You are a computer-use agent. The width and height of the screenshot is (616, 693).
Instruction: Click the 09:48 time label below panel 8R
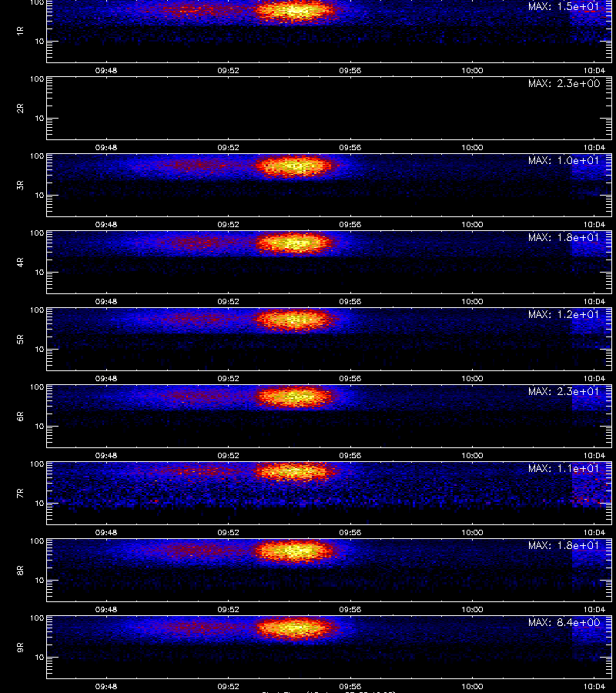click(106, 610)
